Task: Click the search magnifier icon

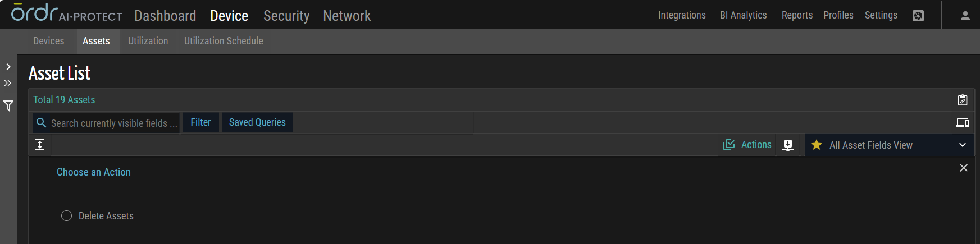Action: tap(42, 122)
